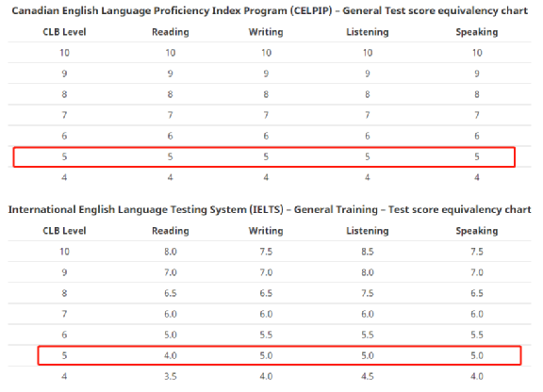
Task: Click IELTS Writing score 7.5
Action: [x=266, y=252]
